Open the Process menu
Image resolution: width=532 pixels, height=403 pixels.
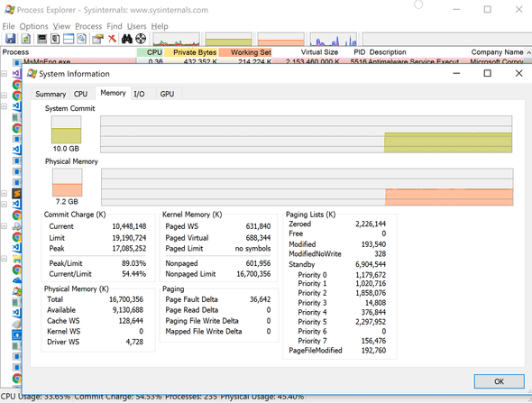coord(88,26)
